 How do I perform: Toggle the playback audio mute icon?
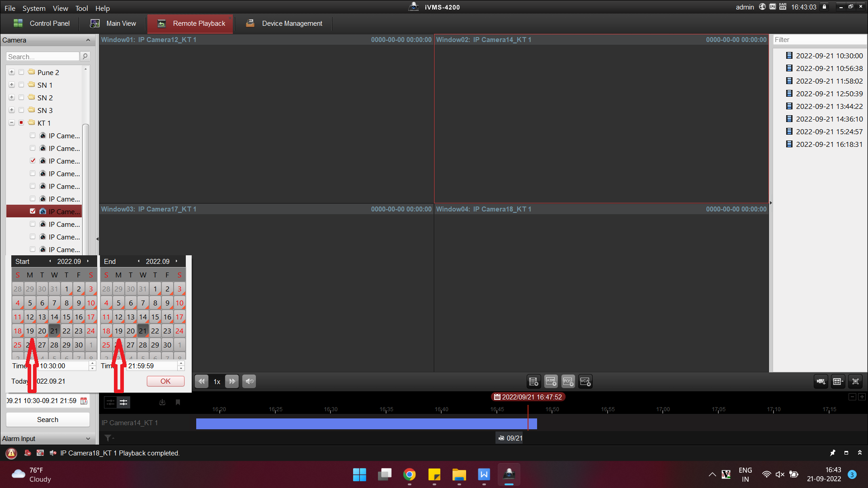(x=249, y=381)
